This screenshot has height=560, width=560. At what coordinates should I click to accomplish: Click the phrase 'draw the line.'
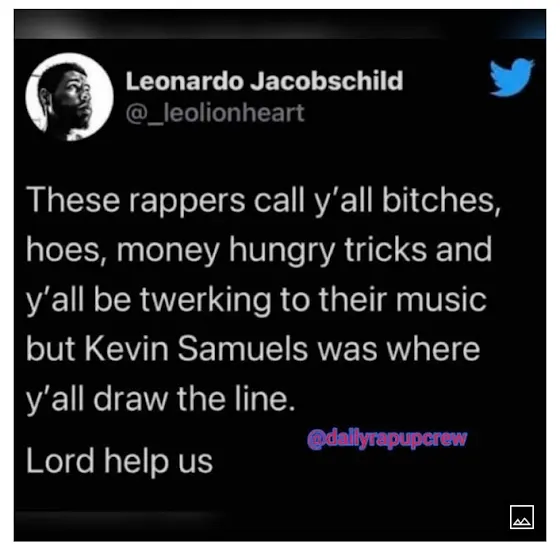point(194,398)
